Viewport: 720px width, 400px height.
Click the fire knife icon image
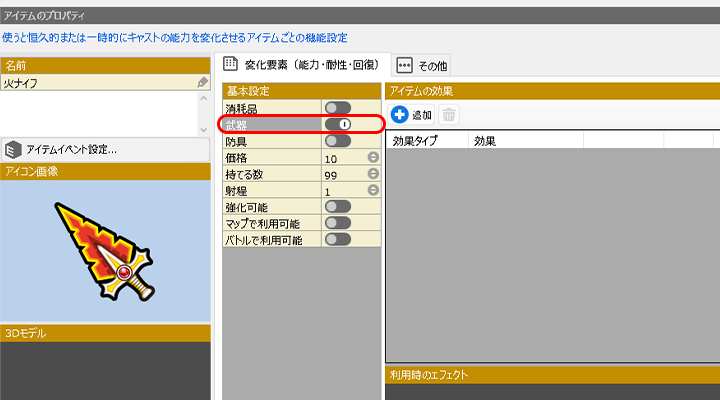(105, 252)
